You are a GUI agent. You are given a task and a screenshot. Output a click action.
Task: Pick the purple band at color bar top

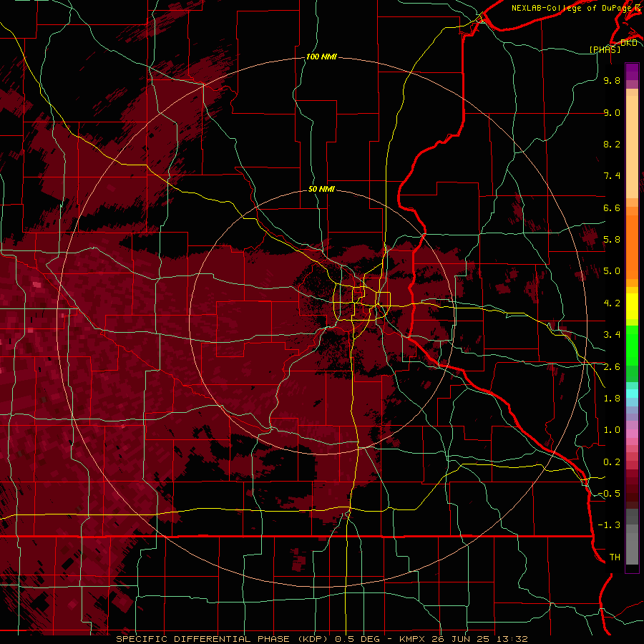click(632, 72)
